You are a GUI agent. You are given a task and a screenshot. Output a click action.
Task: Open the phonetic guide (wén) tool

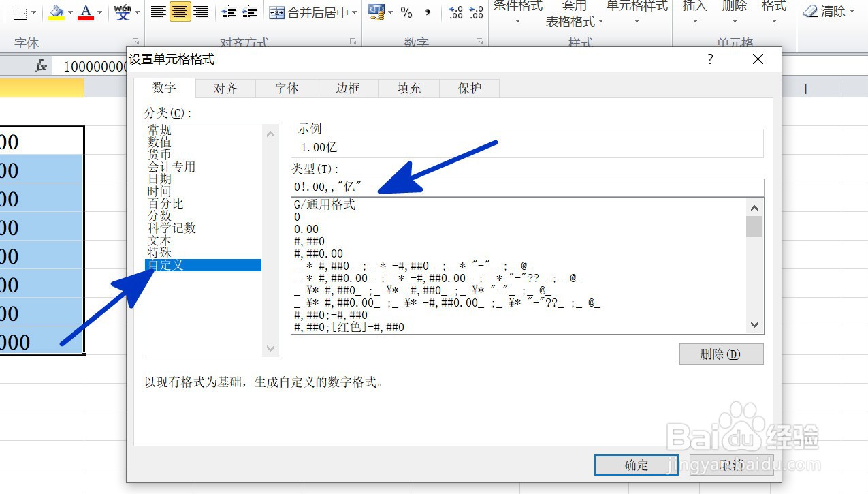tap(123, 12)
